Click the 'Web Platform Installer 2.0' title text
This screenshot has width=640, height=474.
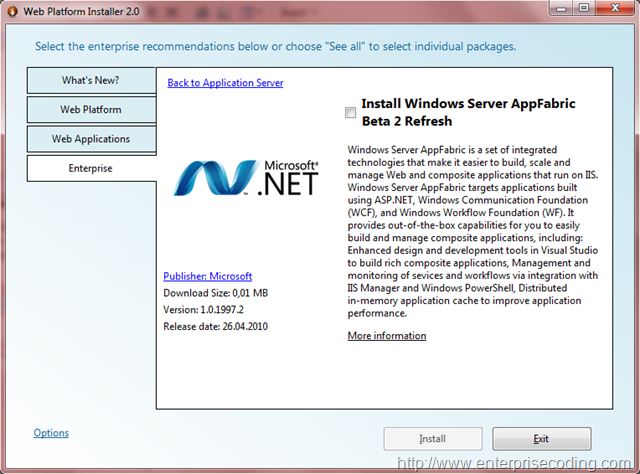point(81,11)
